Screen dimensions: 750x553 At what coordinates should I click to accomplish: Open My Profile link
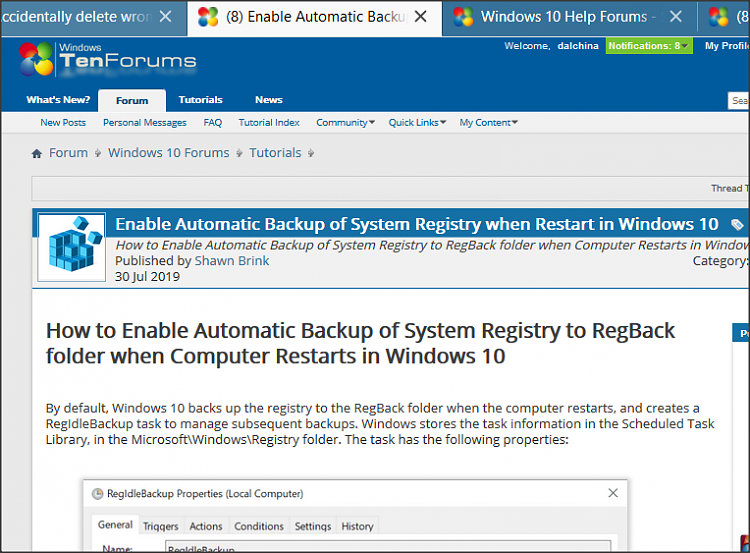pos(727,46)
